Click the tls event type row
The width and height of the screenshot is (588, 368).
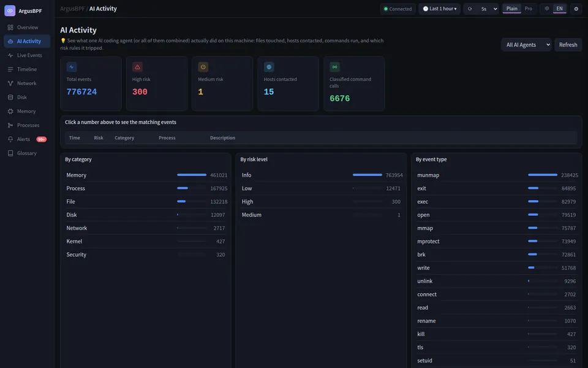[x=497, y=347]
